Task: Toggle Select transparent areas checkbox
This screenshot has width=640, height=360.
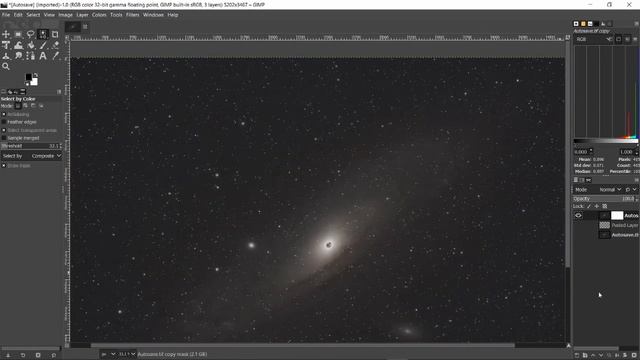Action: click(4, 130)
